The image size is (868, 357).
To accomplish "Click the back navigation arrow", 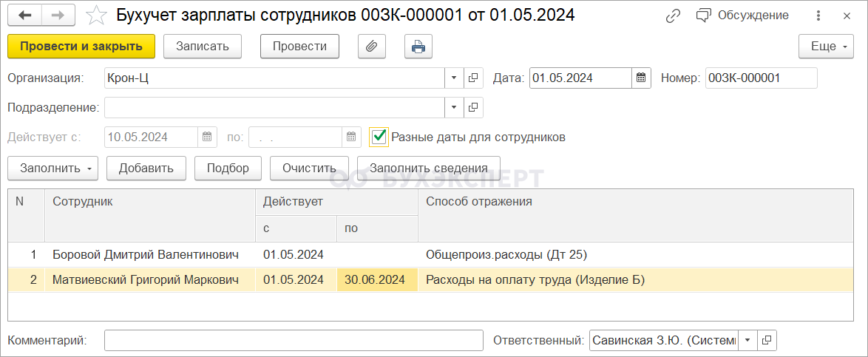I will point(25,16).
